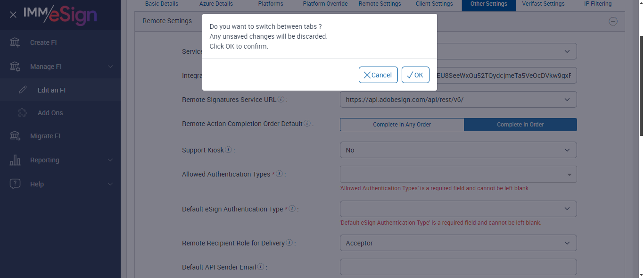
Task: Select Complete in Any Order option
Action: click(402, 125)
